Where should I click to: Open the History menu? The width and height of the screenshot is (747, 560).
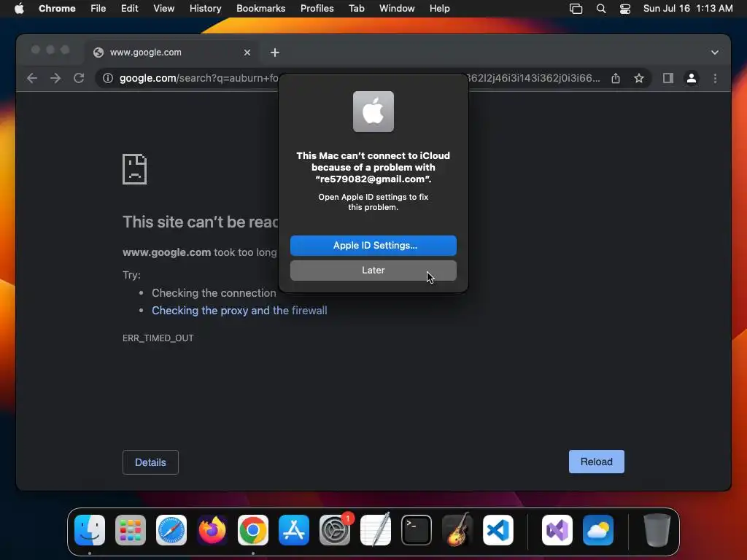point(205,9)
